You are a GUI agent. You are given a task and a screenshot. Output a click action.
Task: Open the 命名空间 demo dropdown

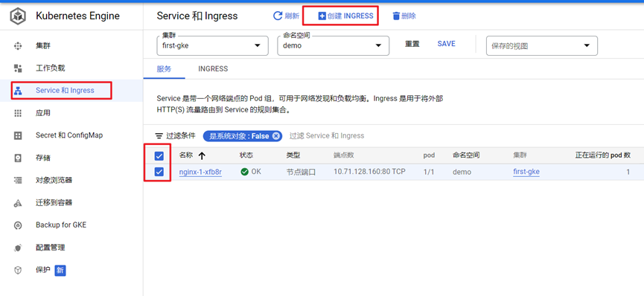point(333,45)
